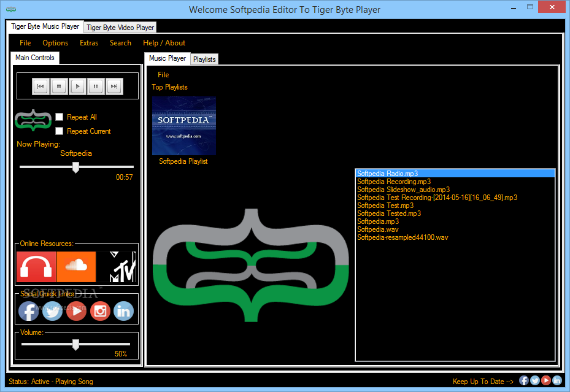This screenshot has height=392, width=570.
Task: Select the Music Player tab
Action: click(168, 58)
